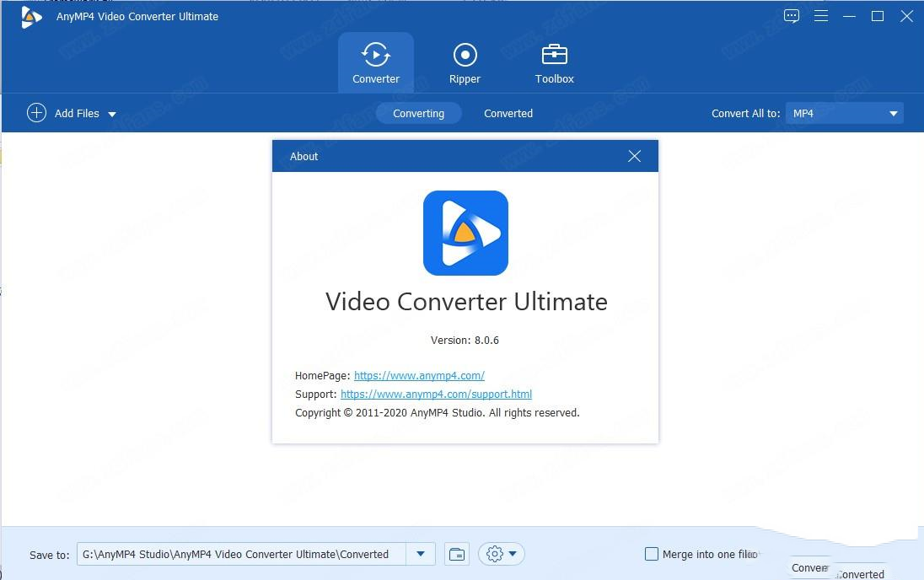Expand the Save to path dropdown

(420, 554)
